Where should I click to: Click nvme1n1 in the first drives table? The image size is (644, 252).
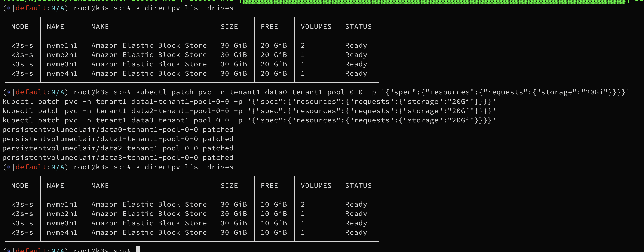[62, 45]
